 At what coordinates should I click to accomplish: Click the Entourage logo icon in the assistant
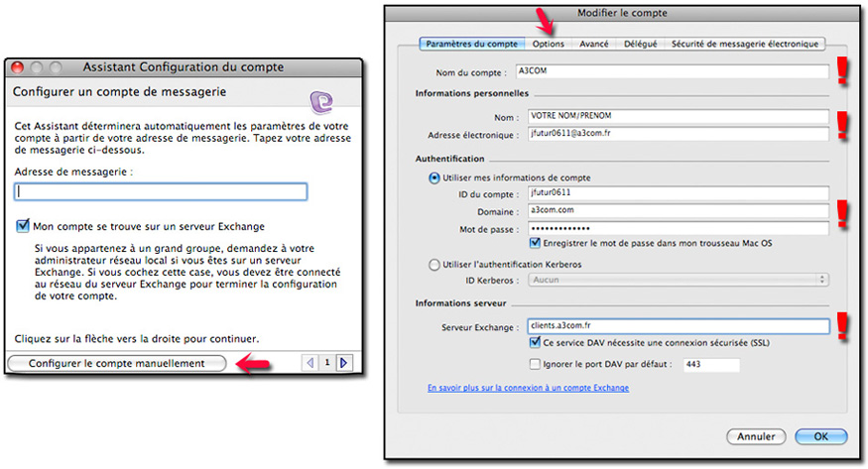point(321,102)
